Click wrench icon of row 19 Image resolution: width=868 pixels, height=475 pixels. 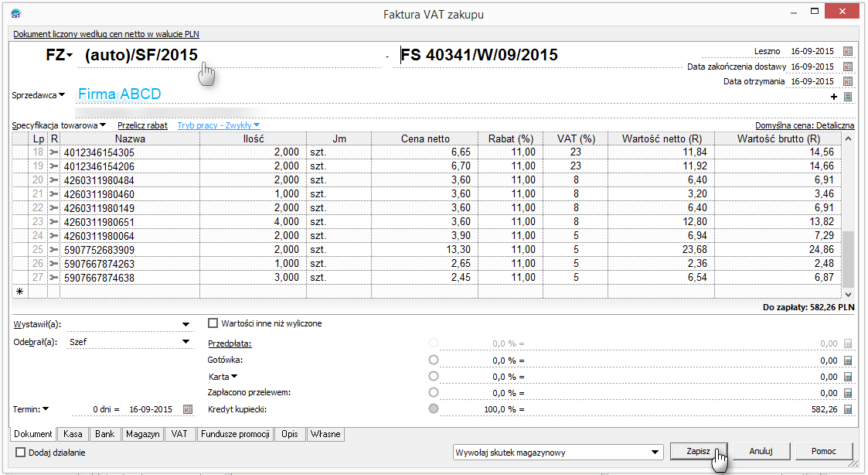[x=53, y=166]
